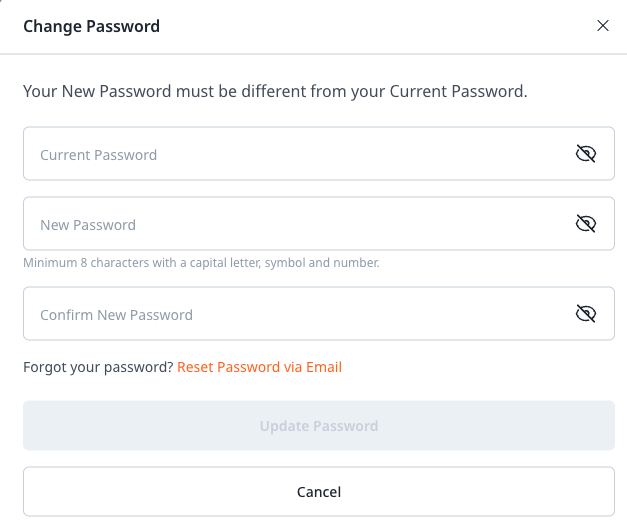Click the Change Password dialog title
627x529 pixels.
coord(92,27)
